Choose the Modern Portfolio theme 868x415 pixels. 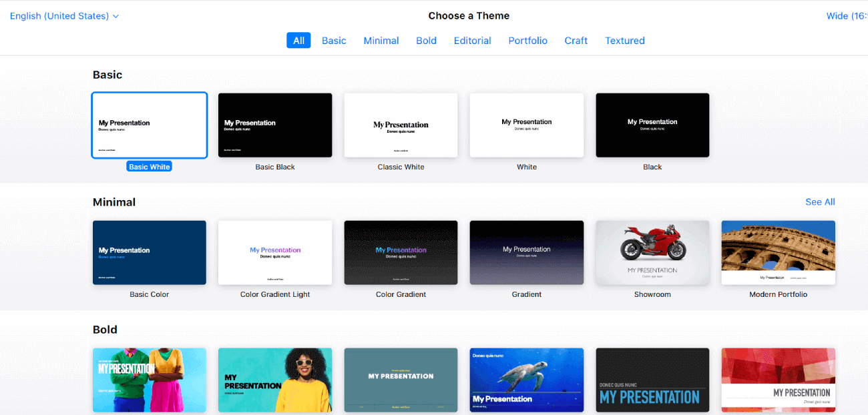coord(778,252)
